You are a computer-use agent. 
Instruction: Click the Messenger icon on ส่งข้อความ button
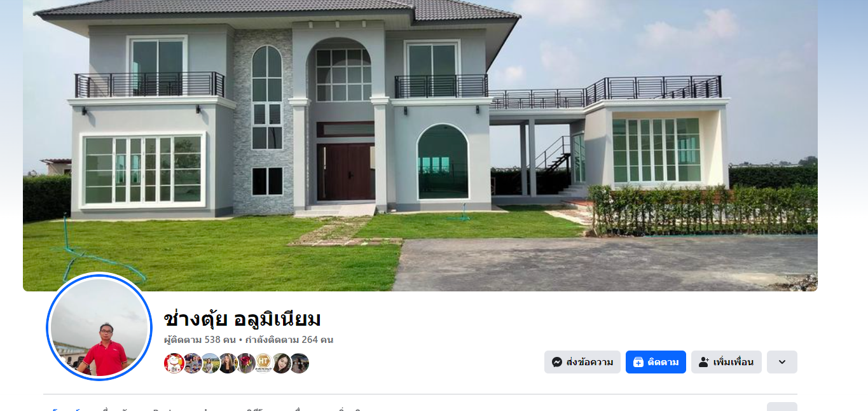[x=557, y=362]
